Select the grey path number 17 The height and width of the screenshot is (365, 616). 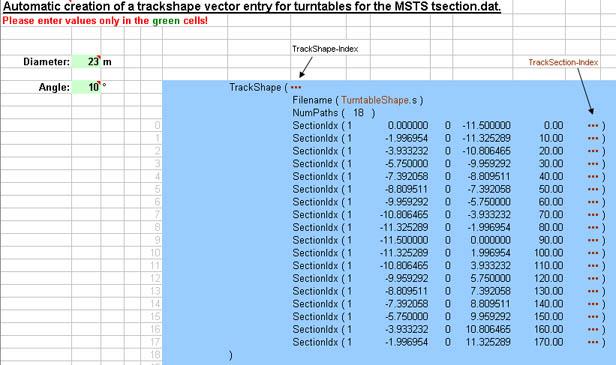[x=155, y=342]
